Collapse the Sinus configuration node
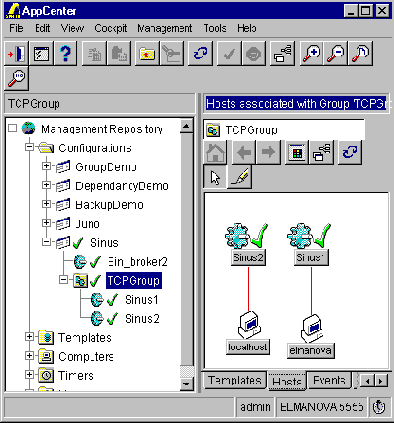Image resolution: width=394 pixels, height=423 pixels. [x=46, y=242]
